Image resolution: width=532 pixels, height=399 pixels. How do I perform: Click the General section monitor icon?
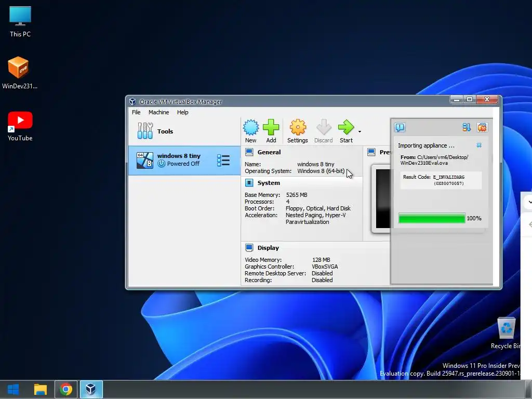click(x=249, y=152)
